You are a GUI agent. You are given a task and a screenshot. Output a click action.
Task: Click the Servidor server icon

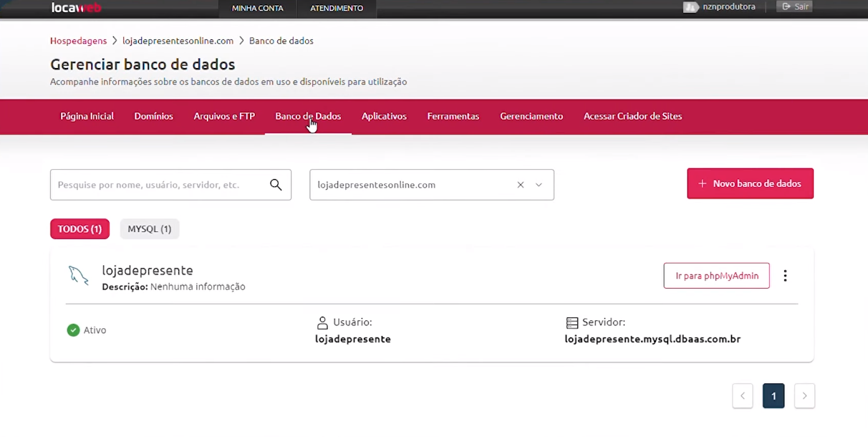click(x=572, y=322)
